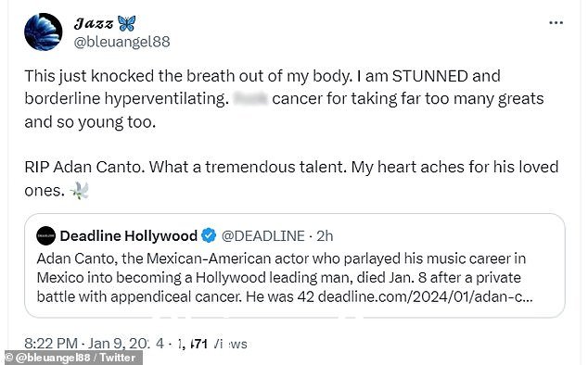Click the blue butterfly emoji beside Jazz
Viewport: 588px width, 365px height.
point(126,23)
